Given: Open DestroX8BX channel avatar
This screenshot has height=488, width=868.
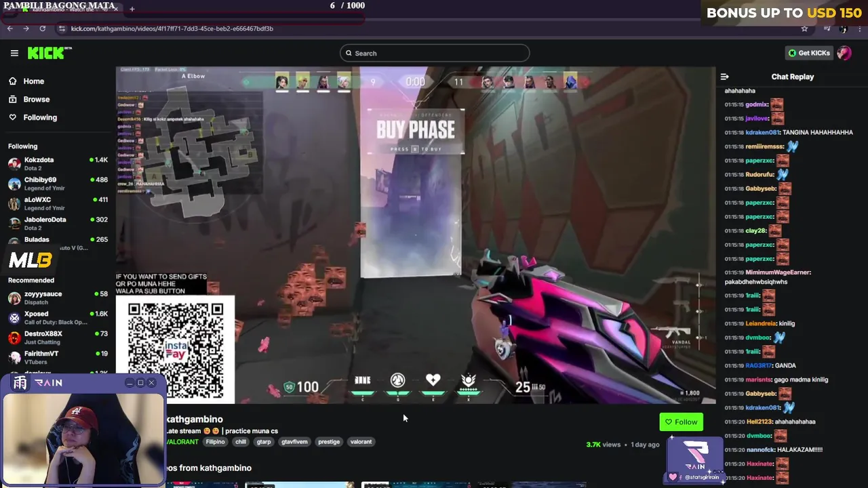Looking at the screenshot, I should point(14,337).
